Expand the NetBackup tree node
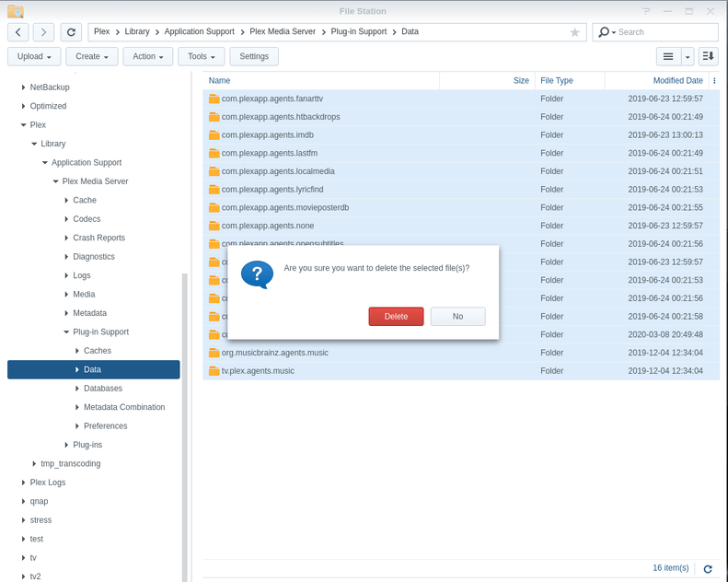Screen dimensions: 728x582 (x=23, y=87)
